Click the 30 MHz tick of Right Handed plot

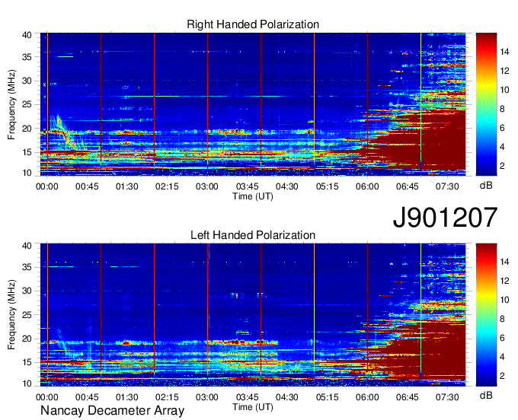pyautogui.click(x=27, y=81)
